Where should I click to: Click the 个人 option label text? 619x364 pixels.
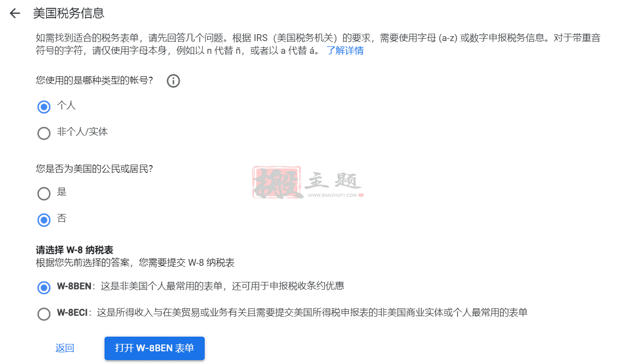(66, 105)
